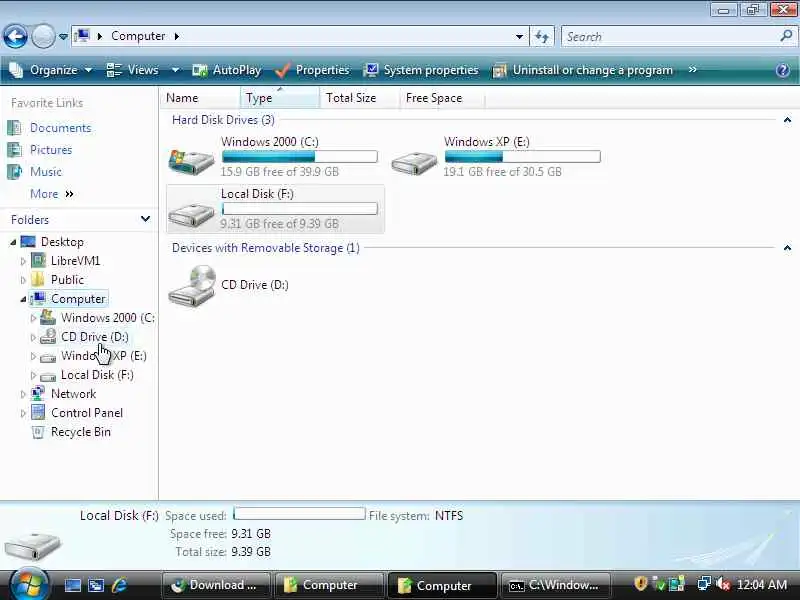This screenshot has width=800, height=600.
Task: Select Local Disk (F:) in tree
Action: pyautogui.click(x=97, y=375)
